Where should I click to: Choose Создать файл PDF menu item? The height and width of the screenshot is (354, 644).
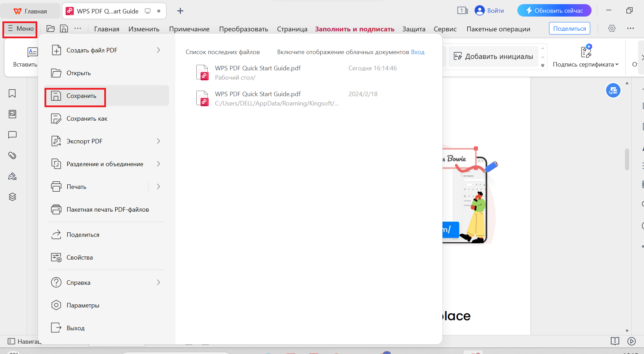coord(107,50)
